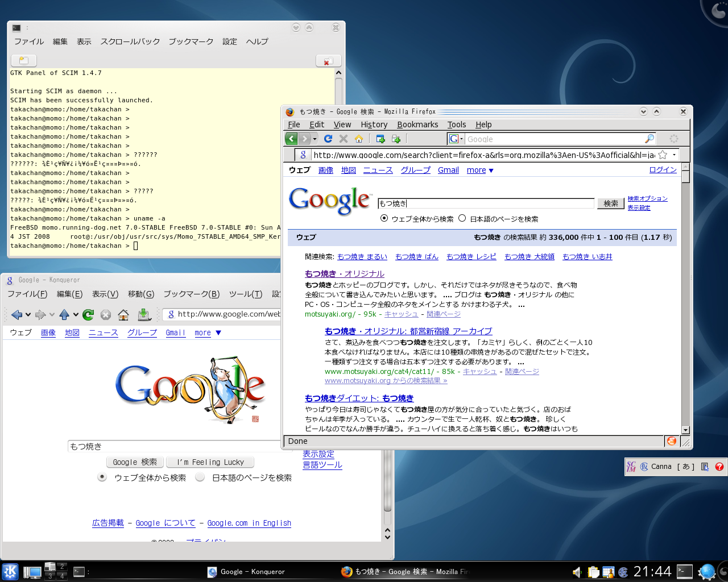Open a new tab icon in Firefox
728x582 pixels.
[x=380, y=139]
